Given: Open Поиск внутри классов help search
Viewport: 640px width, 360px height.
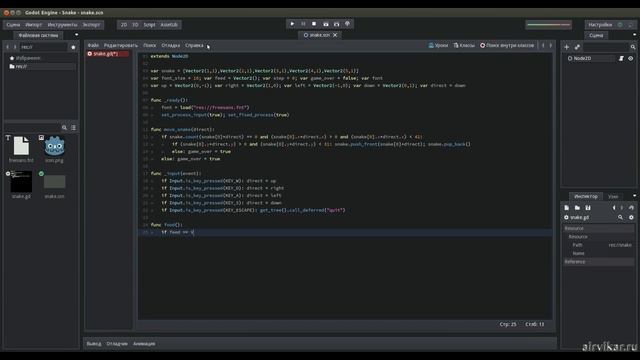Looking at the screenshot, I should (x=507, y=45).
